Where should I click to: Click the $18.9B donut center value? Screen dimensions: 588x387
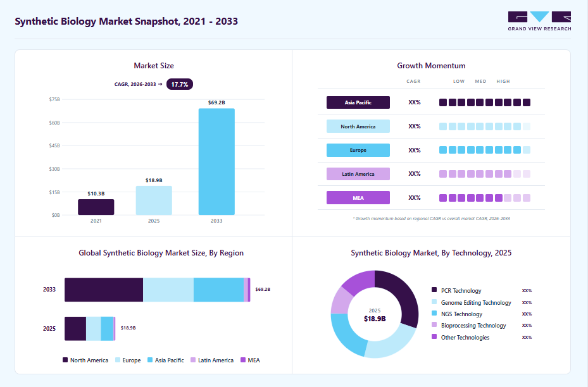tap(375, 319)
